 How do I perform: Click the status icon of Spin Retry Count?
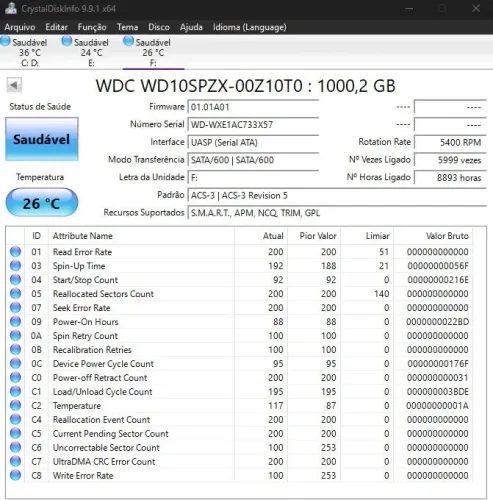point(15,336)
